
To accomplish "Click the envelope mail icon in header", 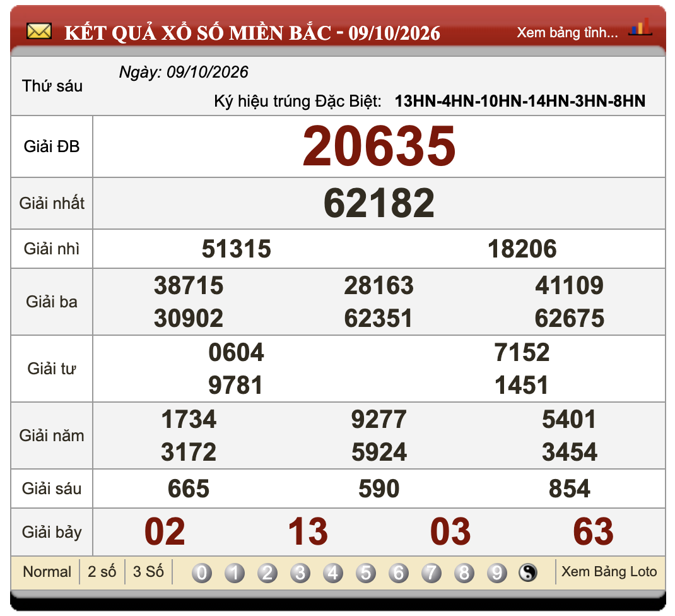I will (38, 32).
